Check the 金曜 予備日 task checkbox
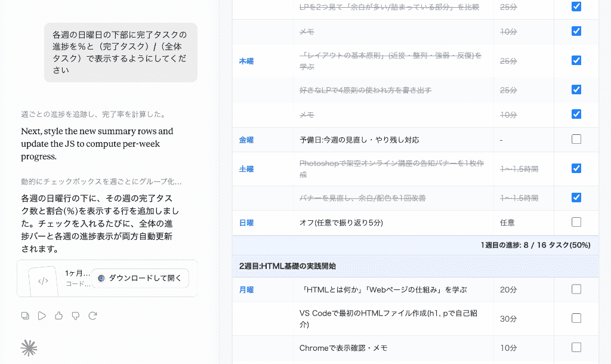The height and width of the screenshot is (364, 611). (x=576, y=139)
